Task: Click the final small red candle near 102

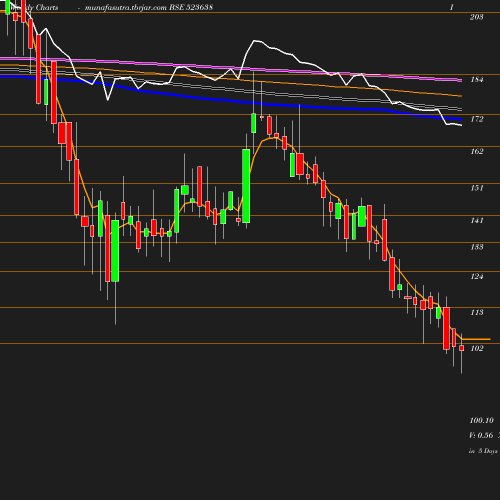Action: [462, 348]
